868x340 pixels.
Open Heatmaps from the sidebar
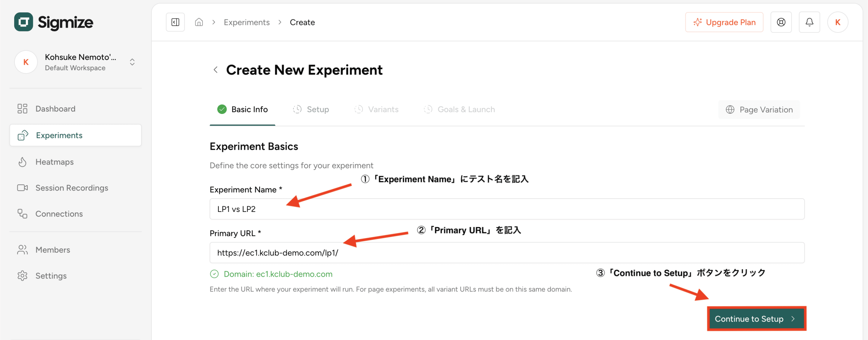[x=54, y=162]
